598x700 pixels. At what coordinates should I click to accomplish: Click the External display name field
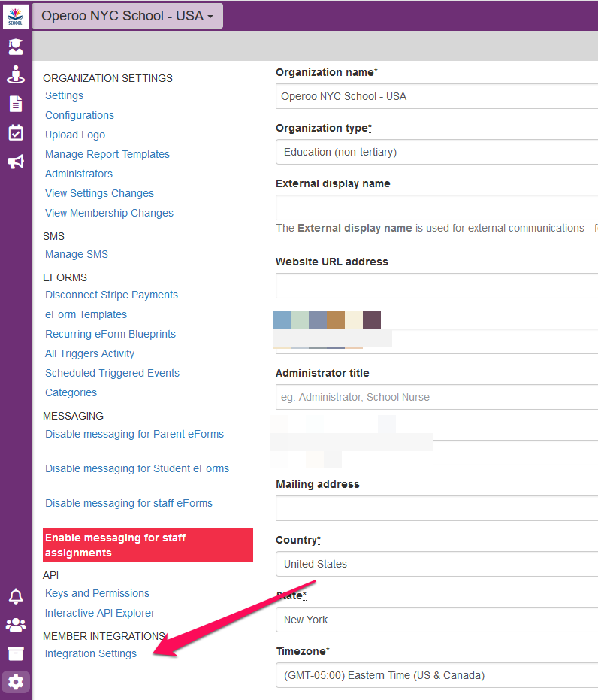pos(436,208)
